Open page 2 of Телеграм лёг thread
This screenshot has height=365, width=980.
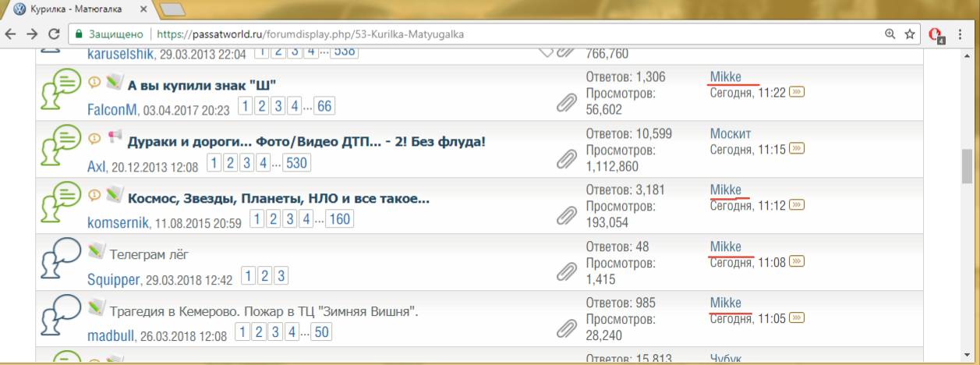point(265,277)
